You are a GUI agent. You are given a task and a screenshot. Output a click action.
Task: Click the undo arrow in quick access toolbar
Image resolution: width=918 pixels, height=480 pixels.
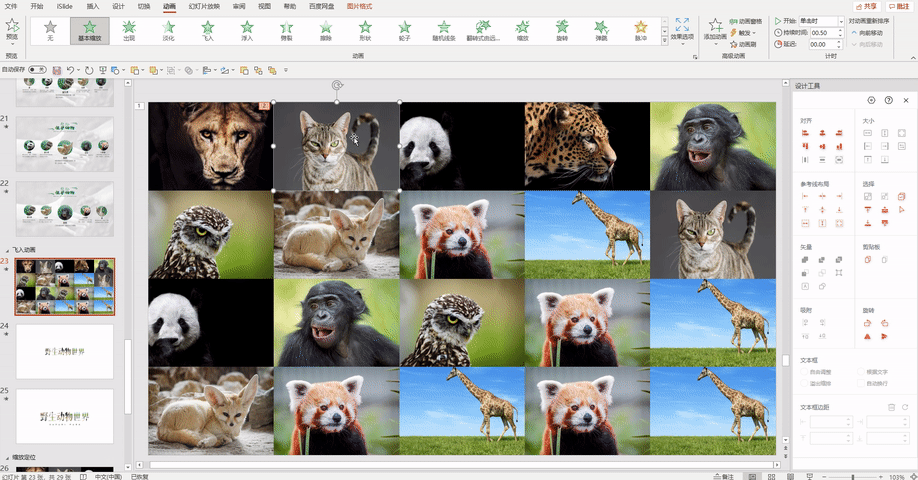pyautogui.click(x=70, y=70)
